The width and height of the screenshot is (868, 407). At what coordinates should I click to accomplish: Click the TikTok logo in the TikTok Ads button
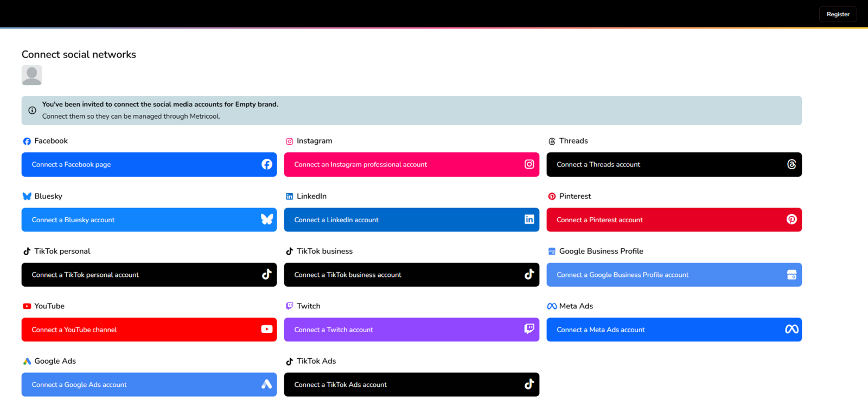tap(529, 384)
